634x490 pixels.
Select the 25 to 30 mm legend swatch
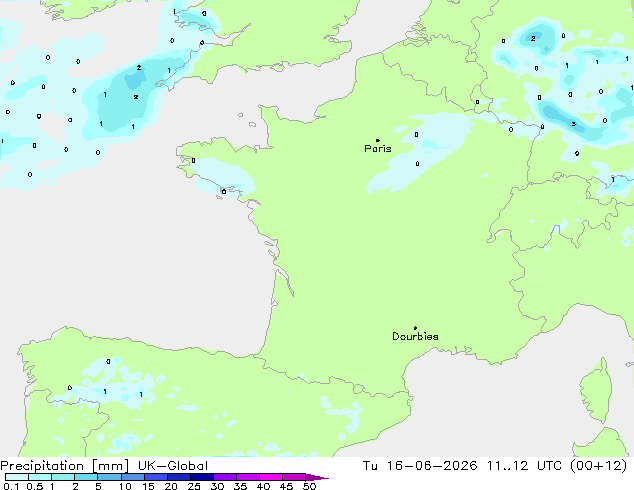(x=201, y=477)
